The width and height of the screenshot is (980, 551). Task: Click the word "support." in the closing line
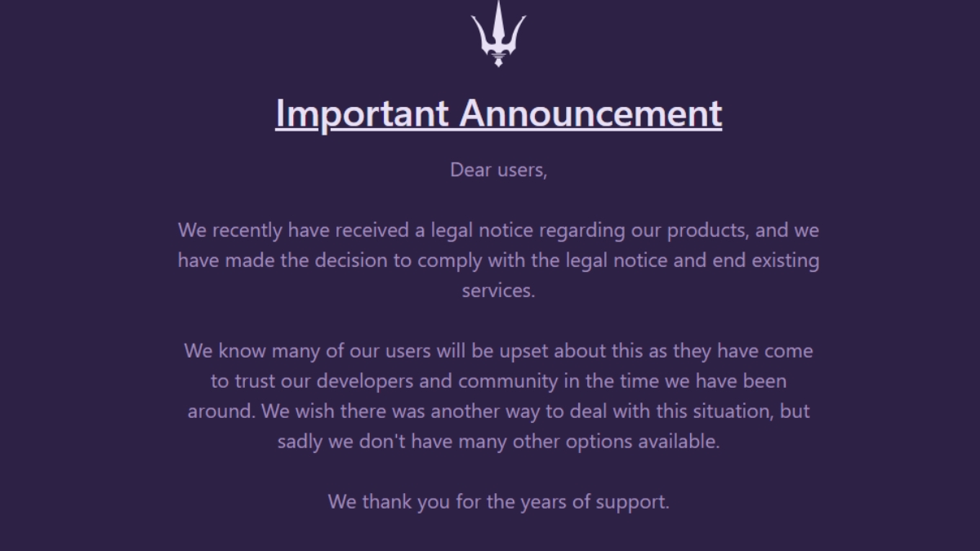click(632, 501)
